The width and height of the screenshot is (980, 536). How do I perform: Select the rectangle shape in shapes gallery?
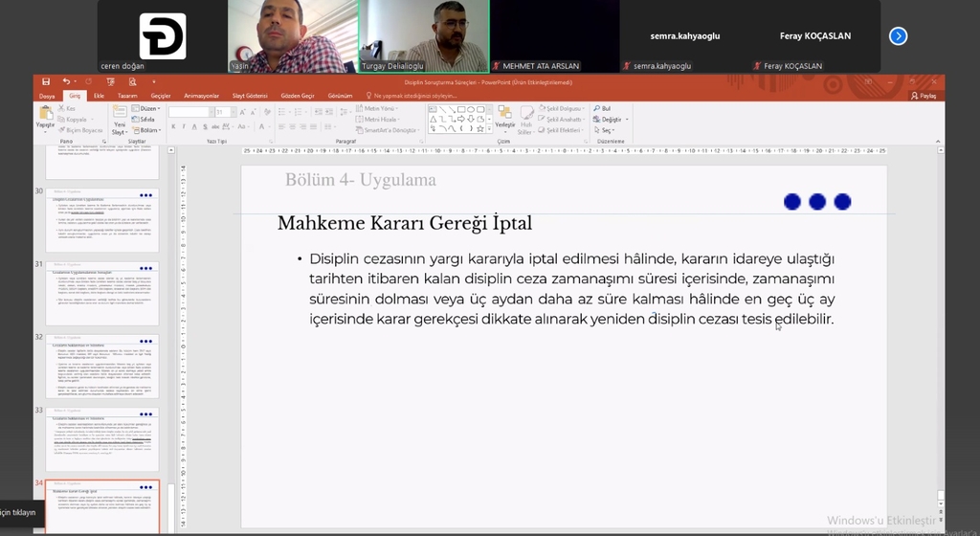coord(461,109)
